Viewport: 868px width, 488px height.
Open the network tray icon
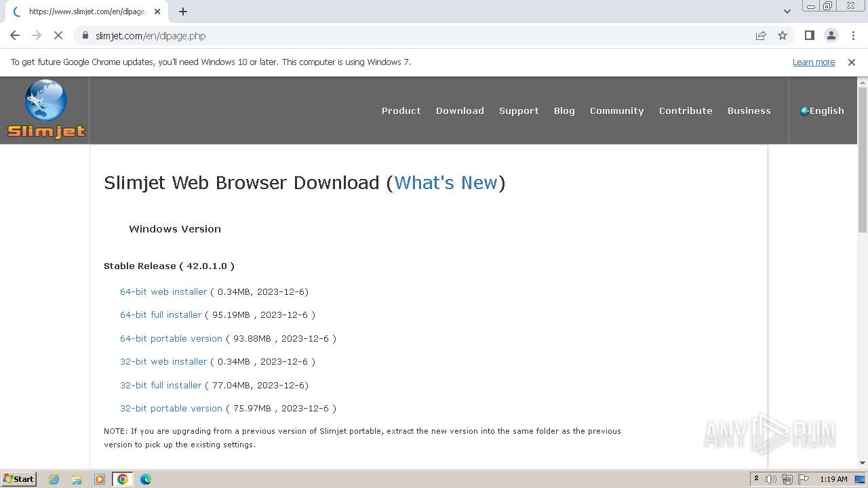[x=787, y=479]
